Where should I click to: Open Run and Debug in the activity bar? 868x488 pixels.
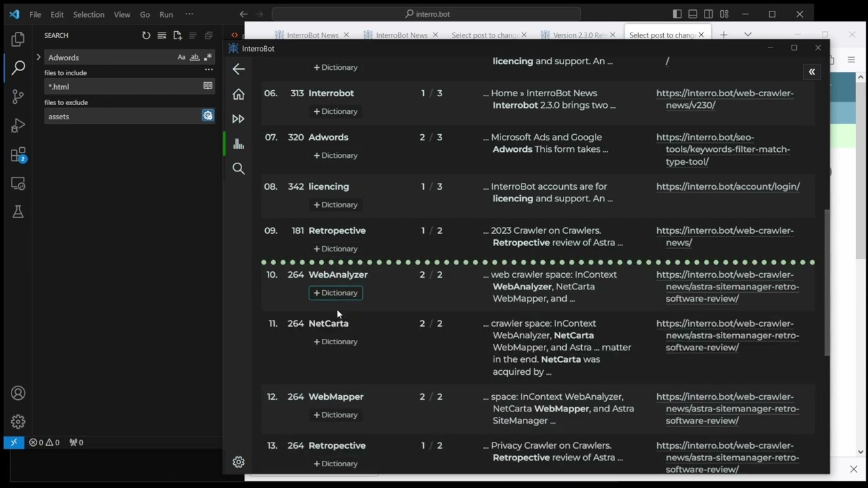click(18, 126)
